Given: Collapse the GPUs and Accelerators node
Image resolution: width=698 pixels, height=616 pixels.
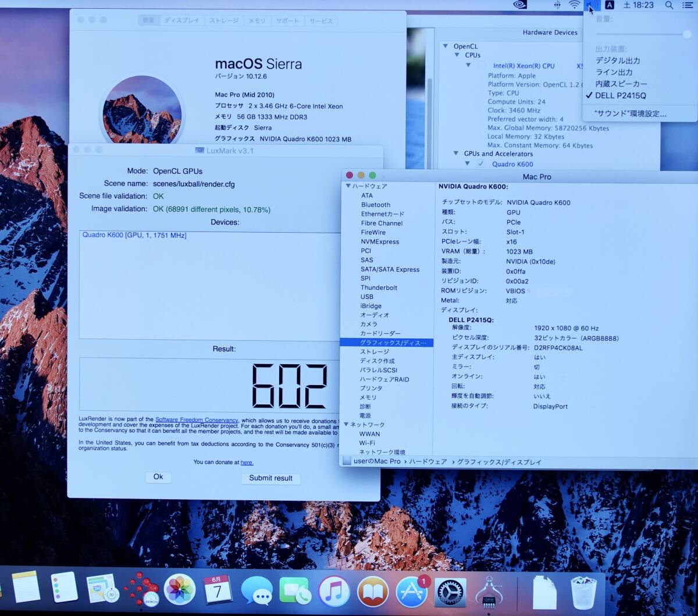Looking at the screenshot, I should click(456, 154).
